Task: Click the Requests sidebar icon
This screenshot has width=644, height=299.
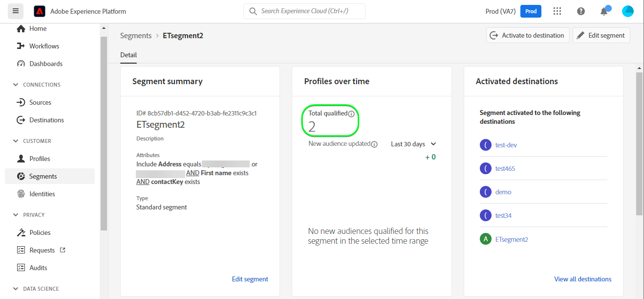Action: click(21, 250)
